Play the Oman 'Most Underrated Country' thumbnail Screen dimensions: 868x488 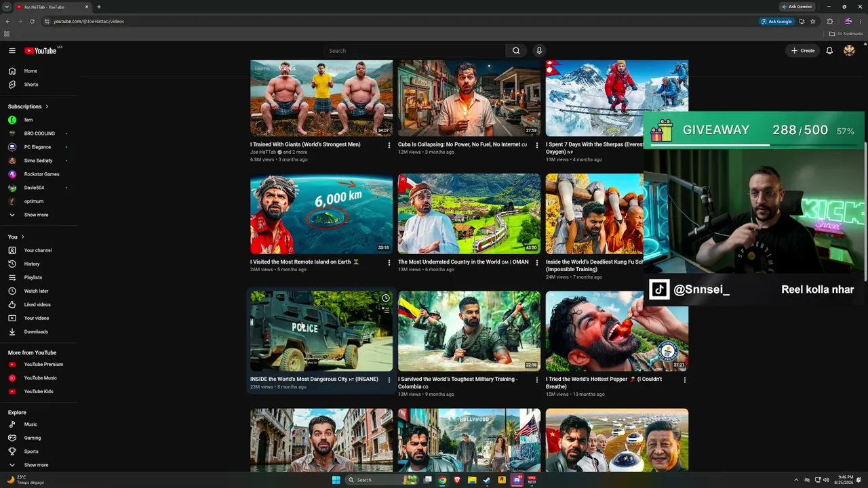coord(469,214)
